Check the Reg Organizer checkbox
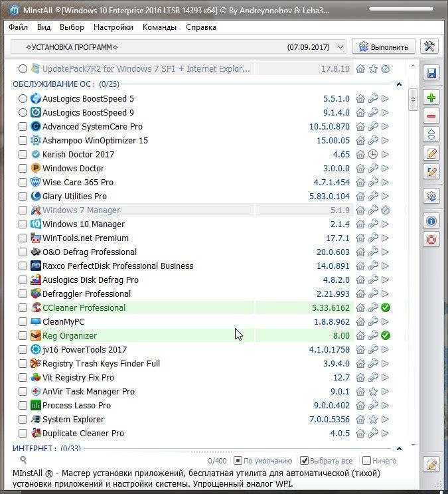The height and width of the screenshot is (494, 448). click(23, 335)
